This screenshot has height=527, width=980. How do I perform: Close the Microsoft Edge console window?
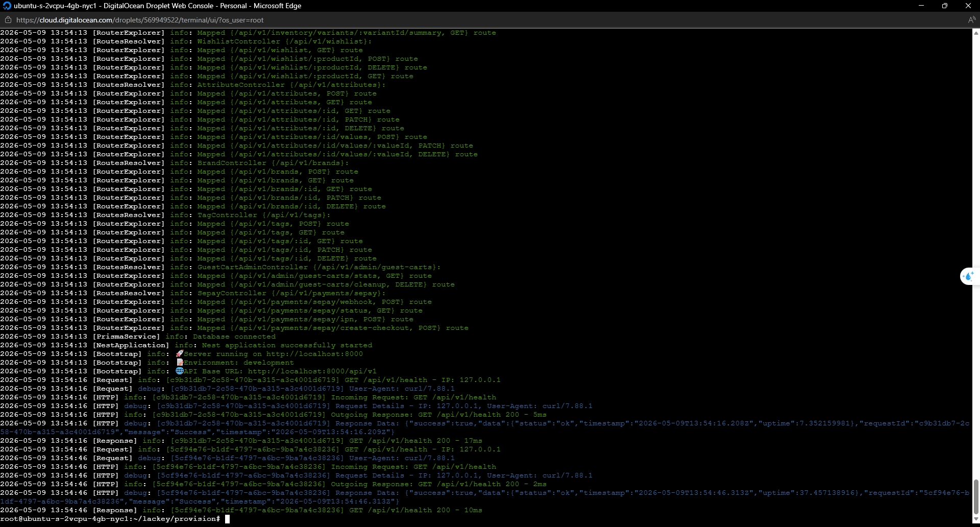(968, 6)
